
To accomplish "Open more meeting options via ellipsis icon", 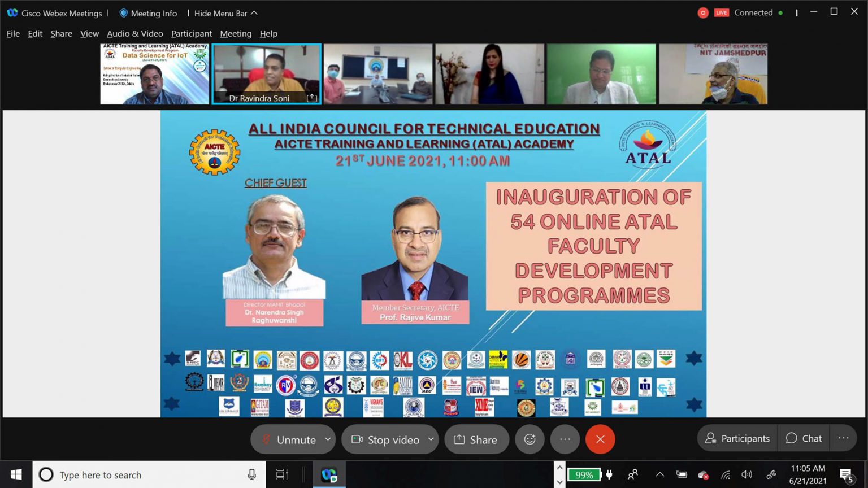I will 565,439.
